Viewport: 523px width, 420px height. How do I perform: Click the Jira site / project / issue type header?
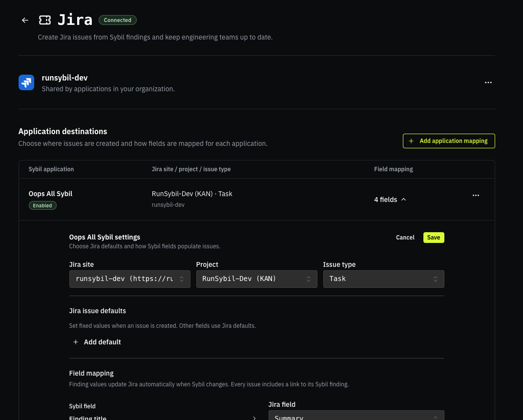point(191,169)
